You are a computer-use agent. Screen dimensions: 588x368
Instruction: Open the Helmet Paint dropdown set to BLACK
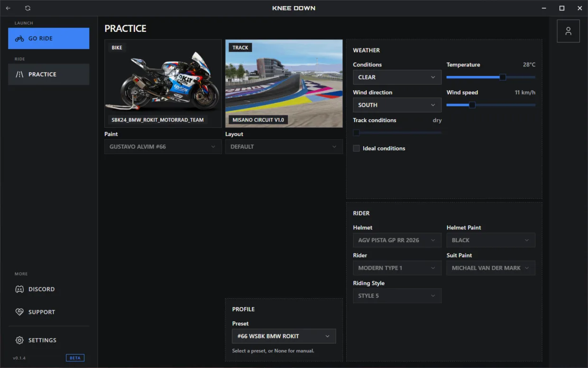click(x=491, y=240)
